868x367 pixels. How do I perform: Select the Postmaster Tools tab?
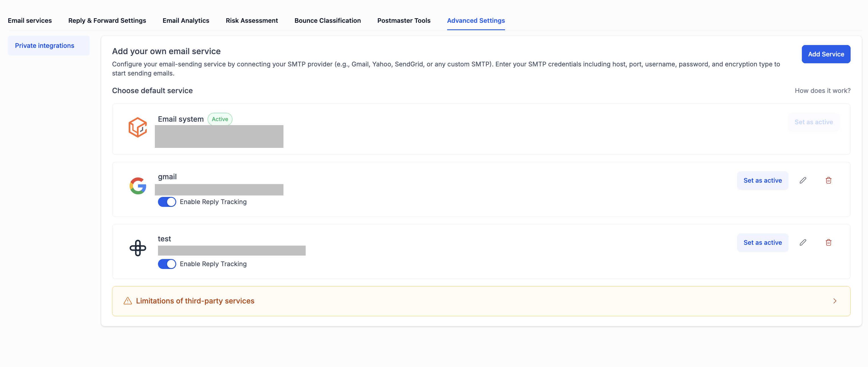click(x=404, y=20)
